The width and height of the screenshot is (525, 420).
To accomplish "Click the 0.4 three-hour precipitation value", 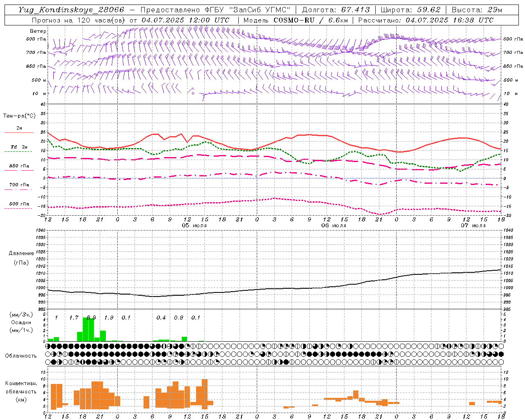I will tap(161, 317).
